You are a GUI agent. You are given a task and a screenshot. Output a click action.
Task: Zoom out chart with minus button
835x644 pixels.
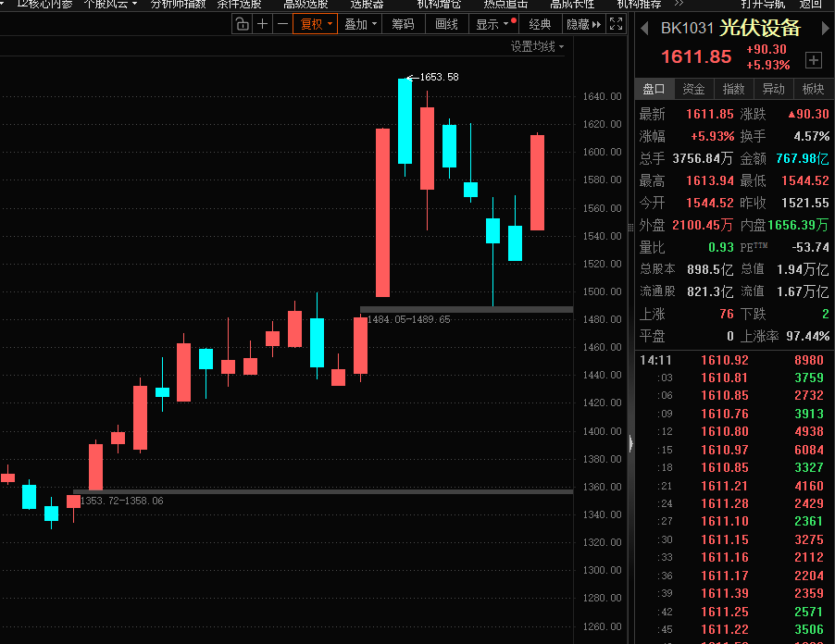[282, 24]
